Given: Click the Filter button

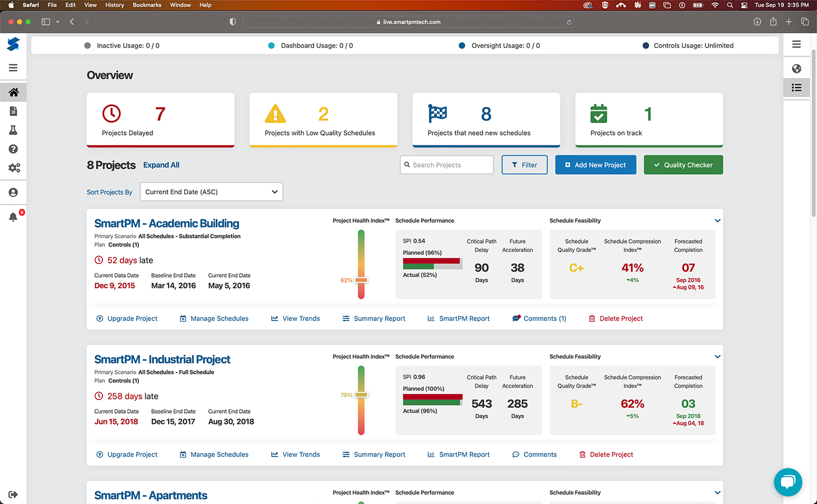Looking at the screenshot, I should 525,165.
